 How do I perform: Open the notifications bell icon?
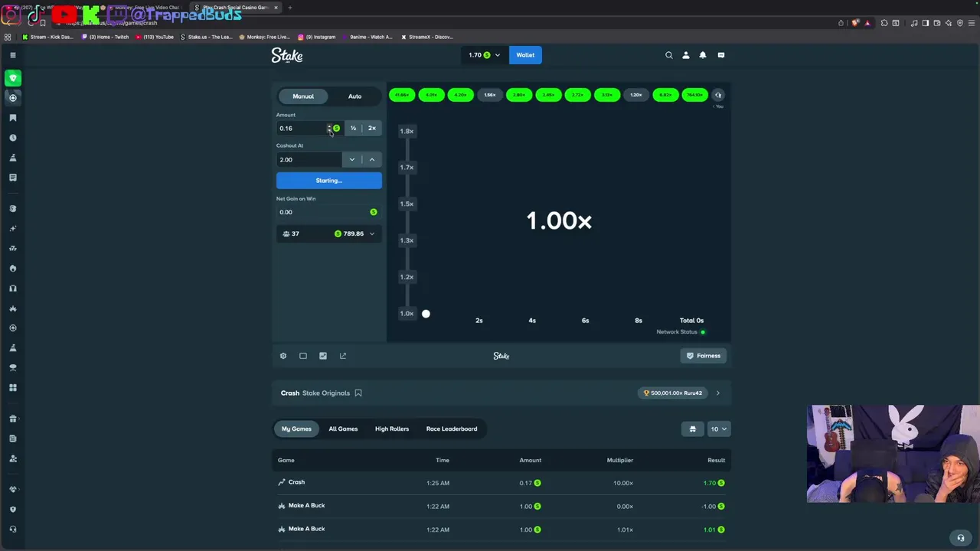703,55
